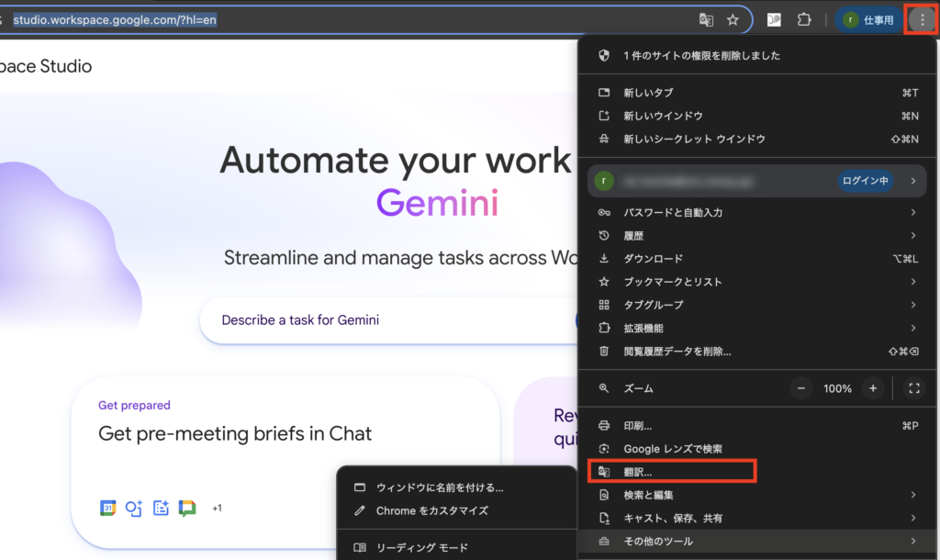
Task: Click the bookmark star icon in address bar
Action: click(x=733, y=19)
